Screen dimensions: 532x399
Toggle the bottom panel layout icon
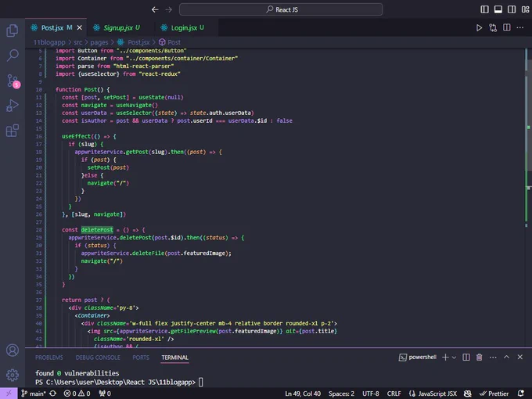click(498, 9)
